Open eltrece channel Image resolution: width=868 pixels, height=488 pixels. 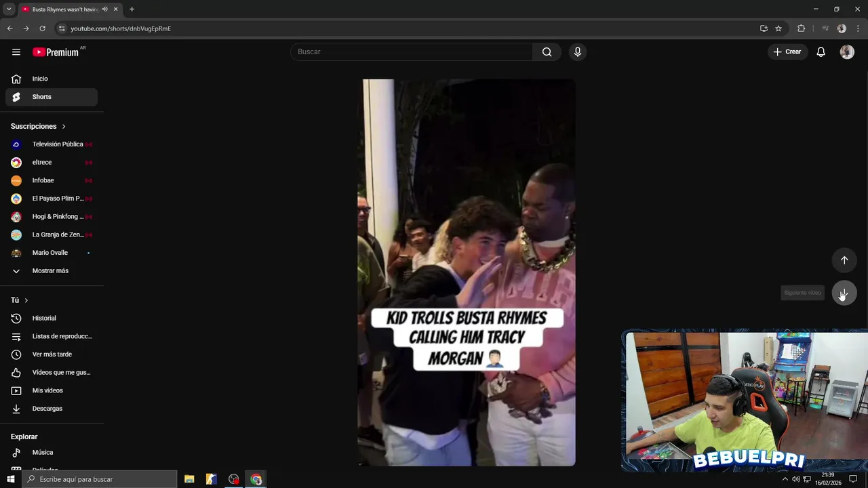(x=52, y=163)
